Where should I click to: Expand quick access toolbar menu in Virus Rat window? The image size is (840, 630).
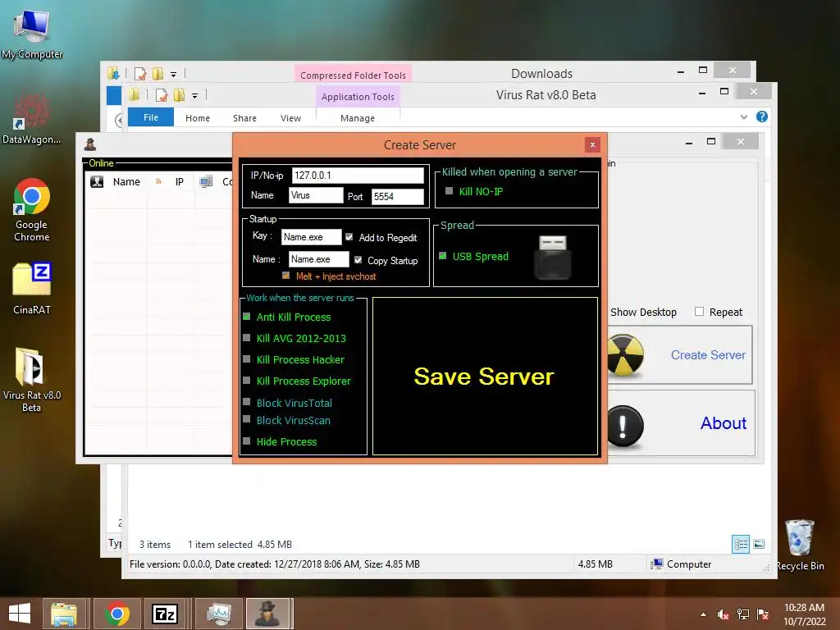pos(195,96)
